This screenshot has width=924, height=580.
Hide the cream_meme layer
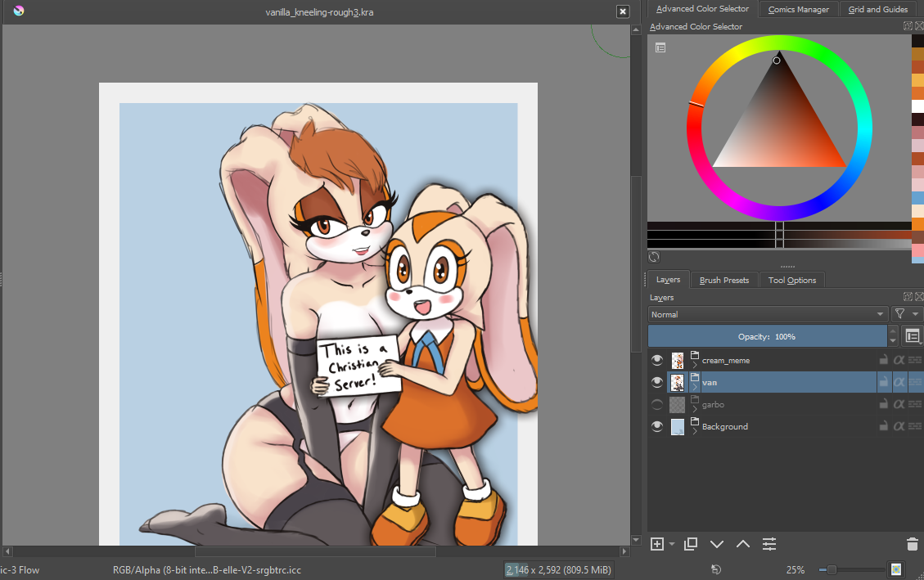point(657,360)
